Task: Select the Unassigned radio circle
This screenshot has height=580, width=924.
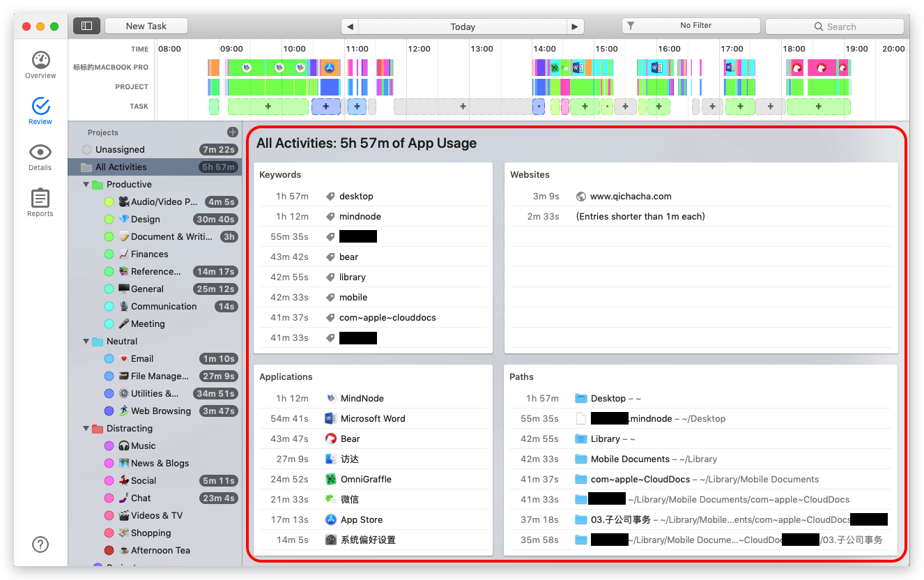Action: 86,150
